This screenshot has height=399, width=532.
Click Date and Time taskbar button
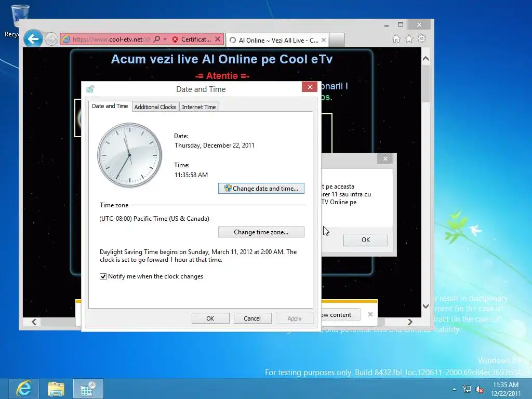(88, 389)
